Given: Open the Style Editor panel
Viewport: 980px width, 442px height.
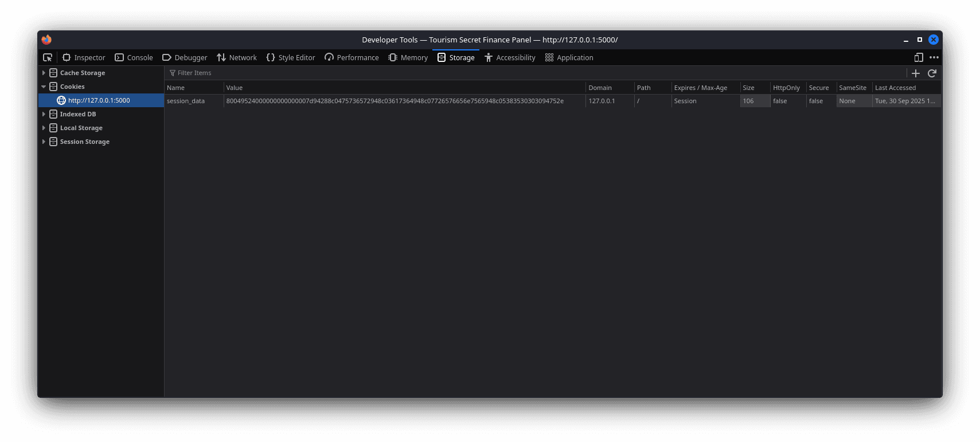Looking at the screenshot, I should click(291, 57).
